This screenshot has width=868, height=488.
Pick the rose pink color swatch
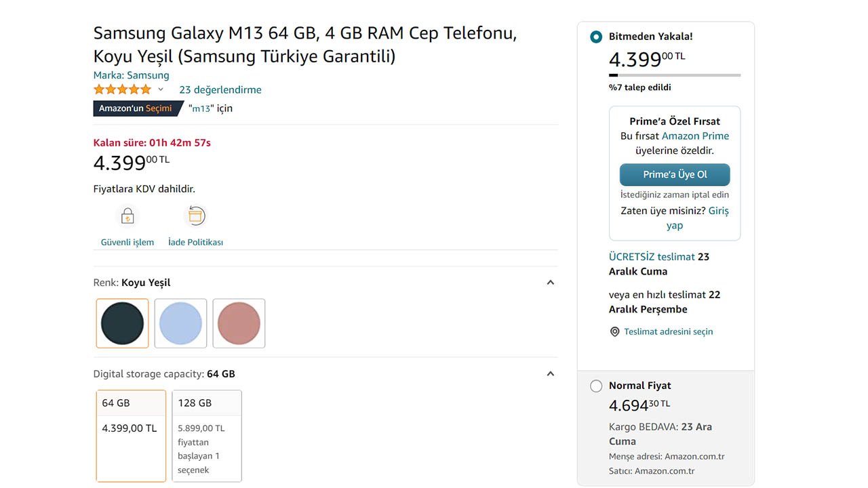coord(239,323)
